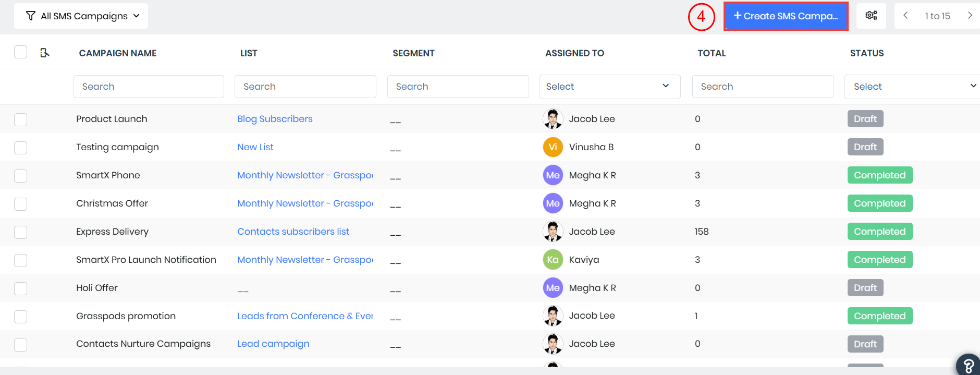This screenshot has width=980, height=375.
Task: Go to next page of campaigns
Action: (x=970, y=16)
